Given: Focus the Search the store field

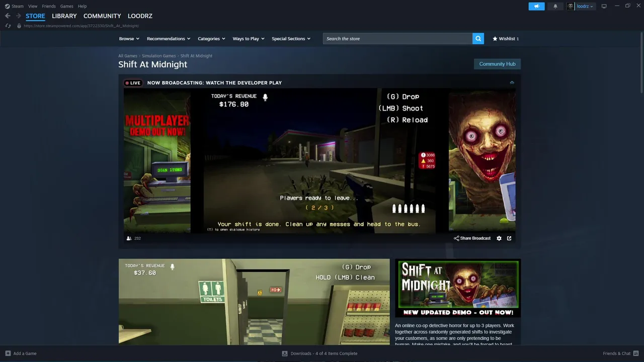Looking at the screenshot, I should tap(397, 39).
